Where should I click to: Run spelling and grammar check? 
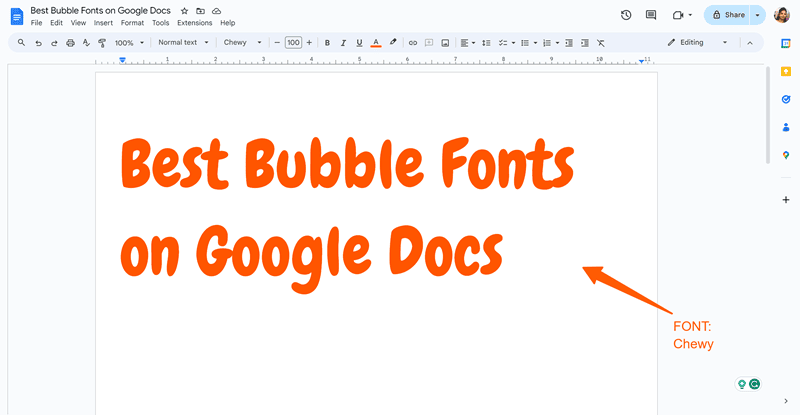coord(86,43)
